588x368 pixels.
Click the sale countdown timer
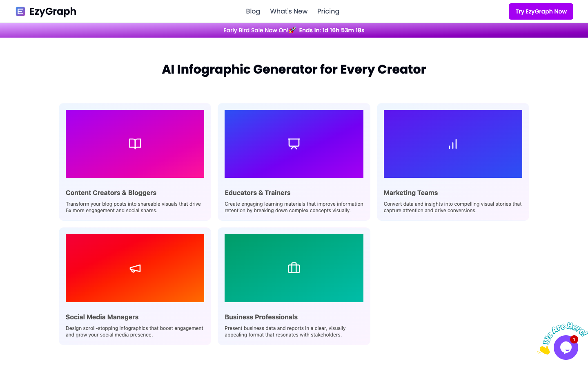point(332,30)
